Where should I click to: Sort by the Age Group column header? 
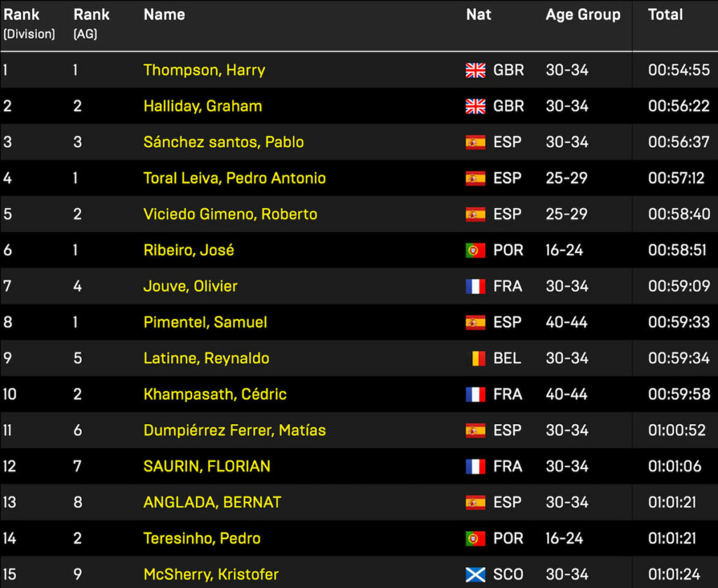click(583, 15)
